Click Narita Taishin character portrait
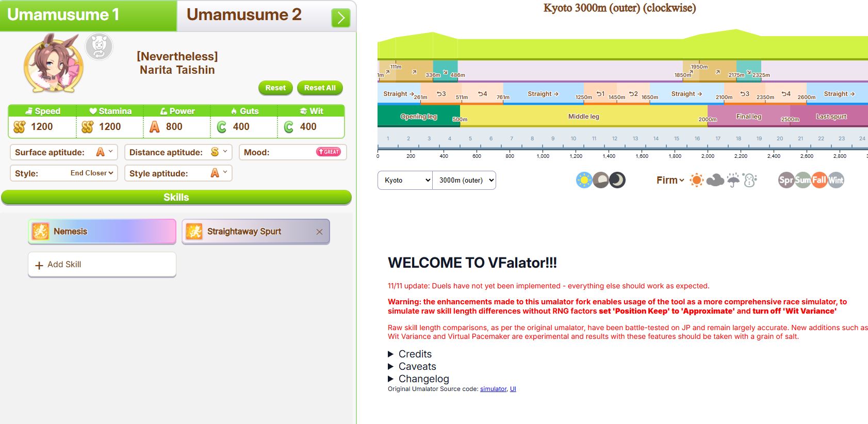868x424 pixels. point(54,63)
